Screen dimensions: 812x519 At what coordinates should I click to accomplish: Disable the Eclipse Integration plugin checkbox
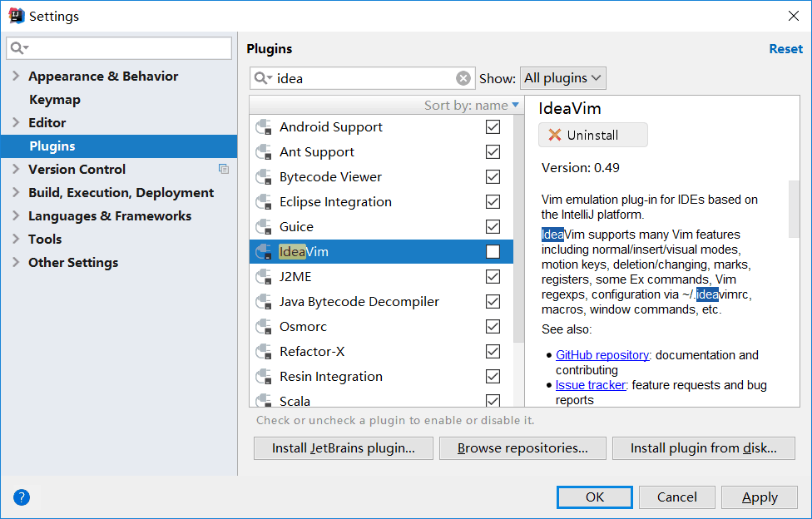click(493, 202)
